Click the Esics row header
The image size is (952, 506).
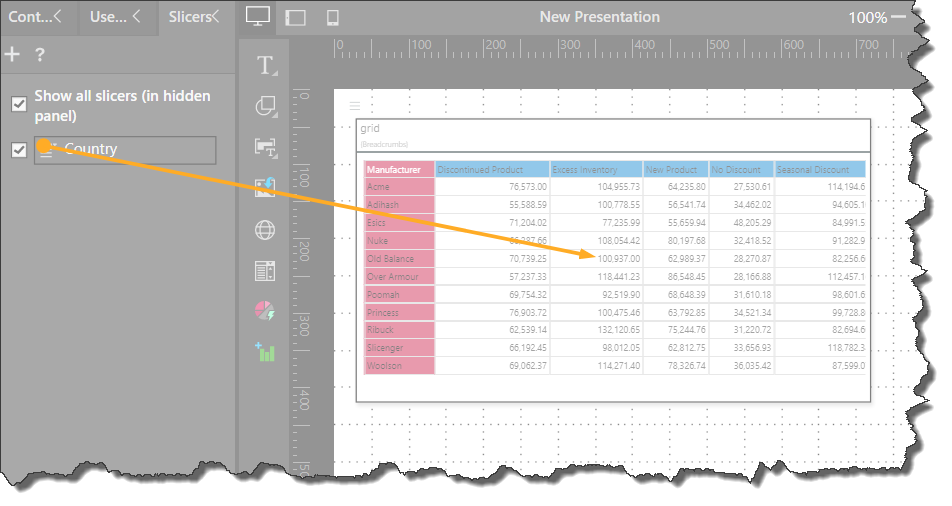(x=400, y=222)
